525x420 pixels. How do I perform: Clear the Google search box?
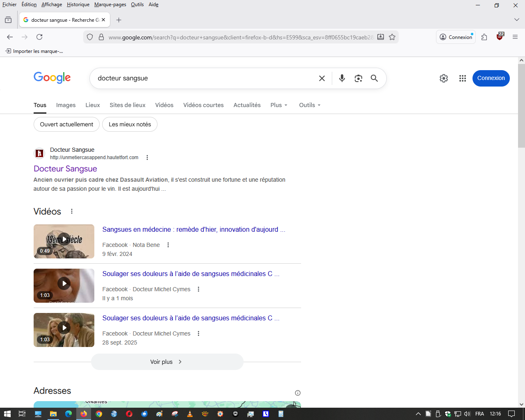322,78
